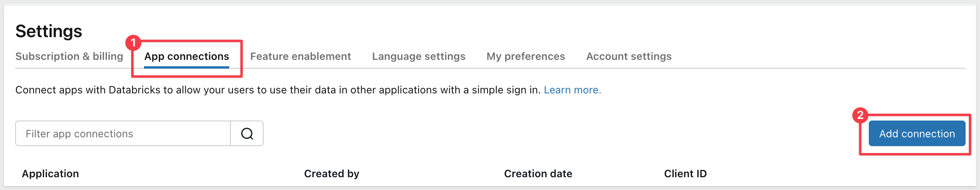Image resolution: width=980 pixels, height=190 pixels.
Task: Click the phrase "simple sign in"
Action: 506,90
